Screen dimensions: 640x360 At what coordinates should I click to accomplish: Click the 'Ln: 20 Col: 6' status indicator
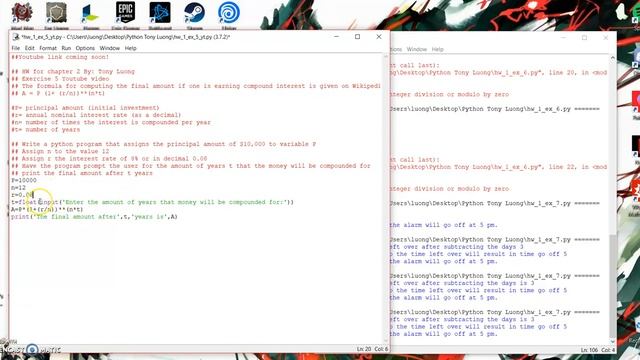point(372,349)
